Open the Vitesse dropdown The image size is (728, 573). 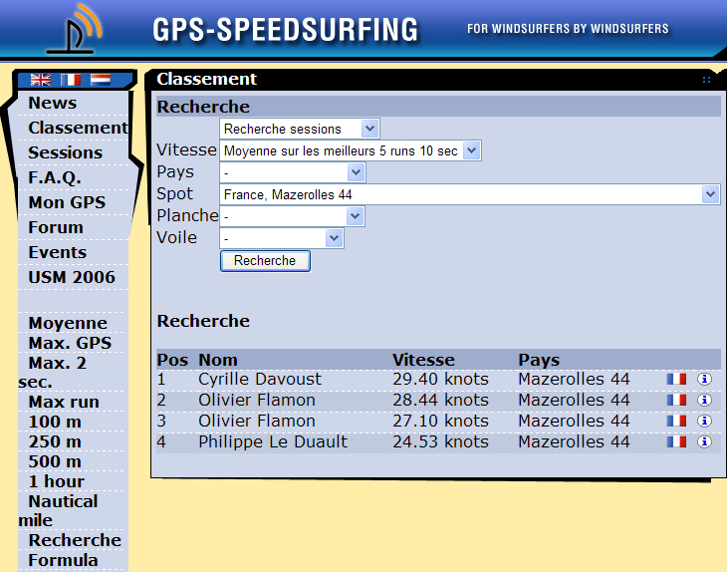tap(351, 150)
